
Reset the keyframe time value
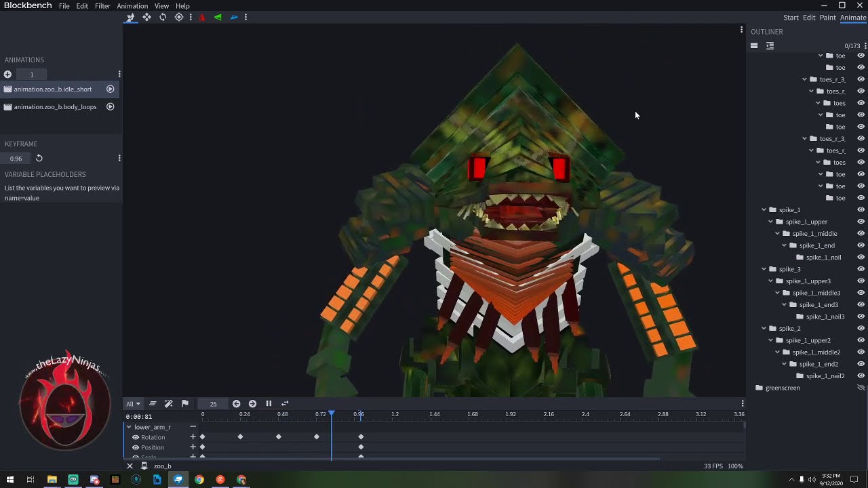[x=39, y=158]
